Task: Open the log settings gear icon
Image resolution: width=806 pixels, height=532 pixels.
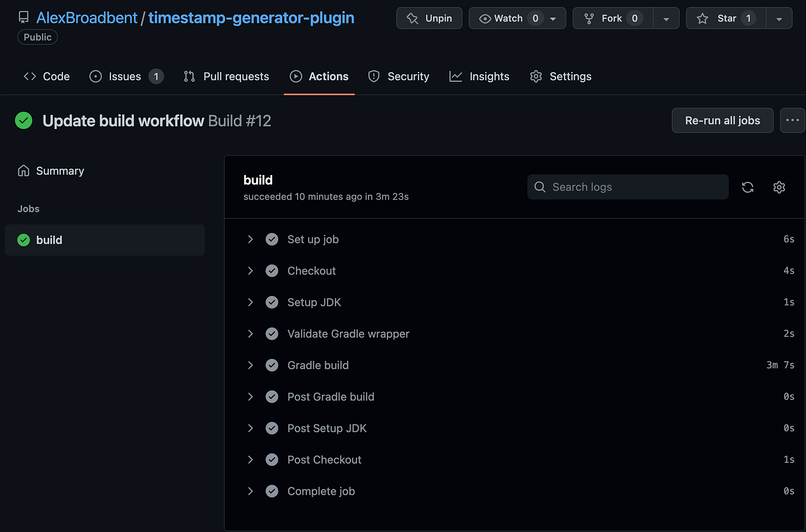Action: click(x=779, y=187)
